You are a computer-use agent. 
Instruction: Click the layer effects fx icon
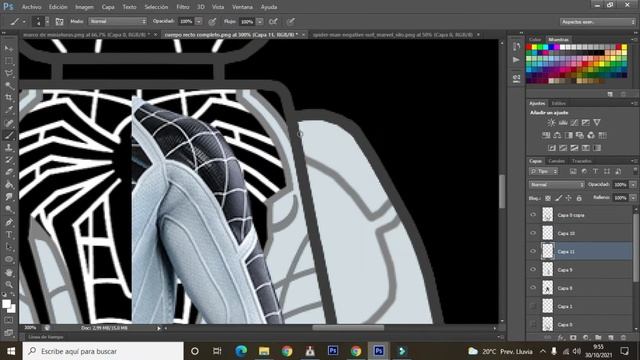(x=561, y=338)
